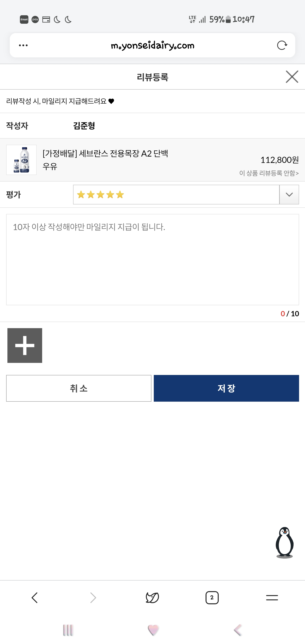Open the tab switcher showing 2 tabs
This screenshot has height=644, width=305.
[212, 598]
